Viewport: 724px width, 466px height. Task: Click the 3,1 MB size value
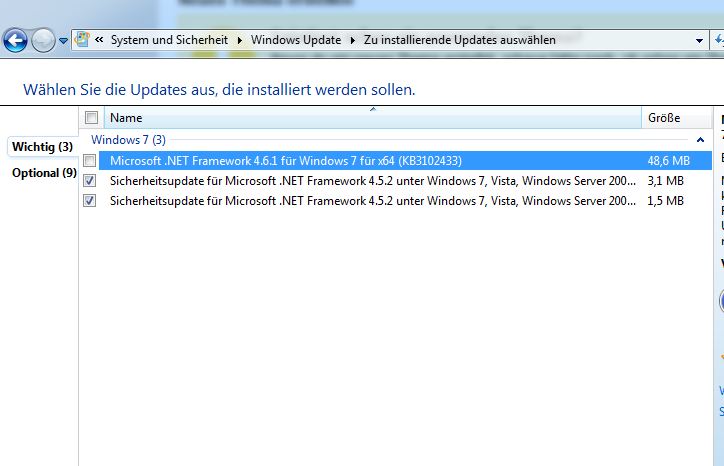(665, 181)
